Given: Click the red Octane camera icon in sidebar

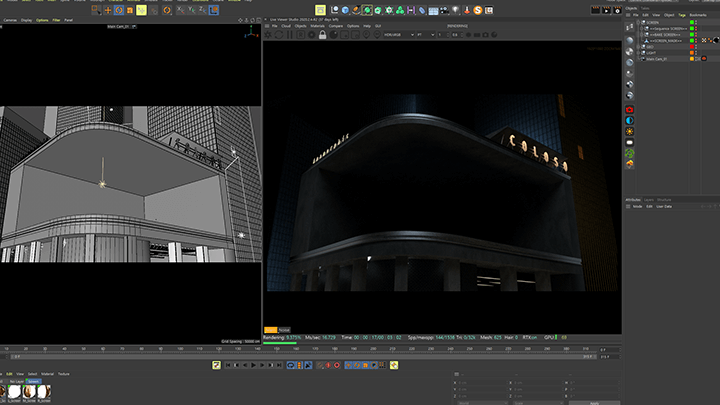Looking at the screenshot, I should tap(630, 110).
